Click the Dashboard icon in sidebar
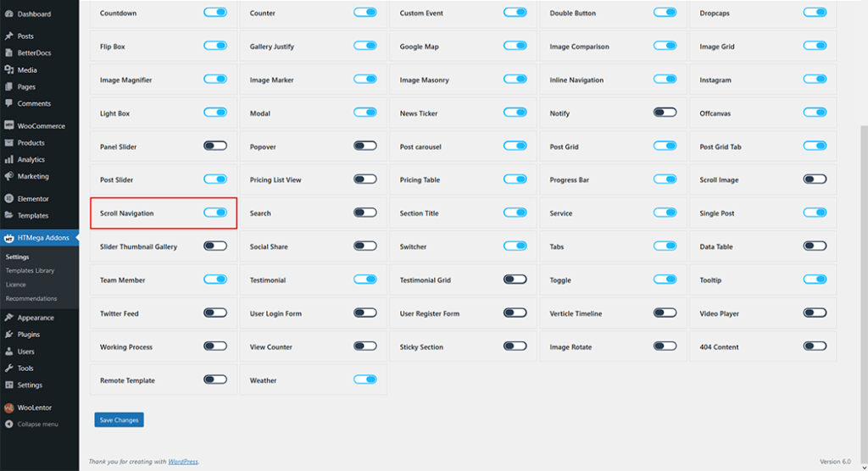Image resolution: width=868 pixels, height=471 pixels. [8, 14]
